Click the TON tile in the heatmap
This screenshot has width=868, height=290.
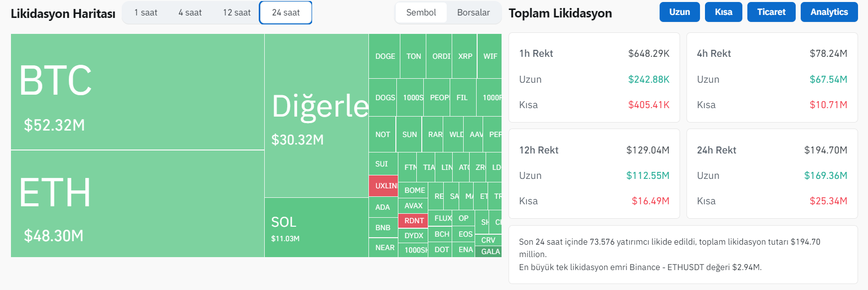(413, 56)
